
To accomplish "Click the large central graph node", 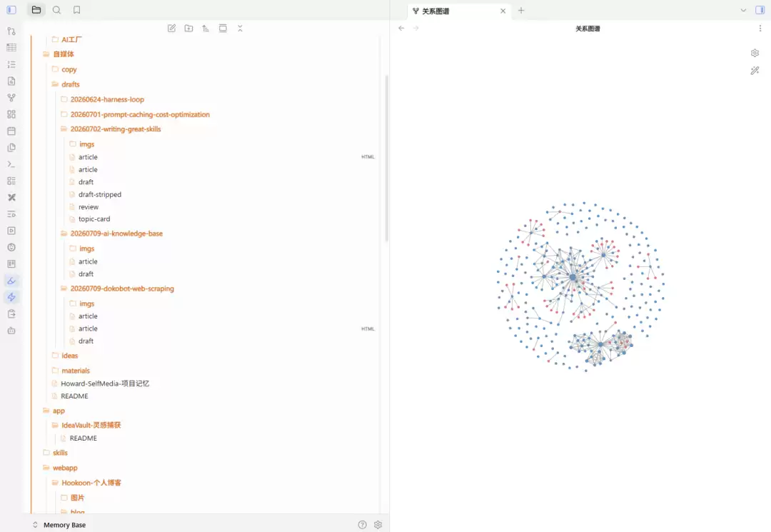I will click(x=573, y=278).
